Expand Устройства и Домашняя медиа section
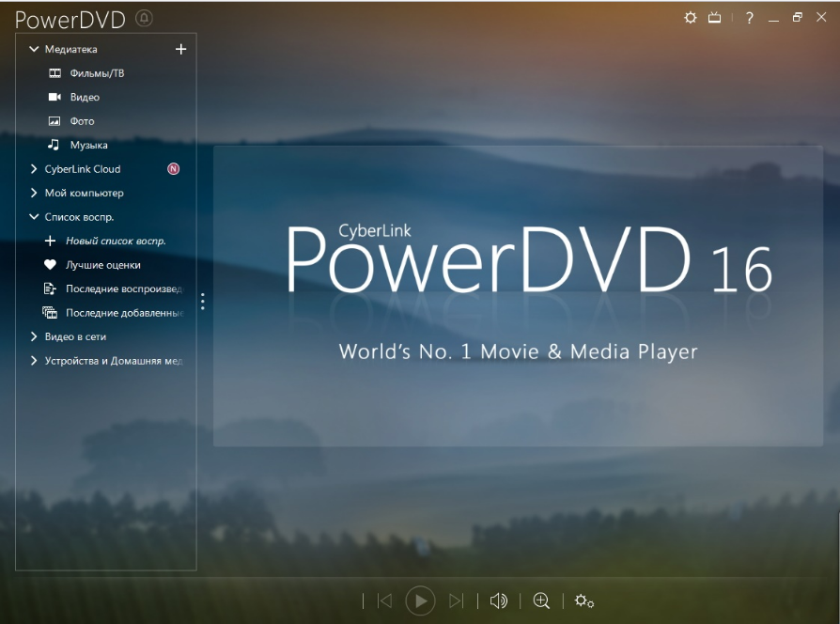 (x=34, y=361)
